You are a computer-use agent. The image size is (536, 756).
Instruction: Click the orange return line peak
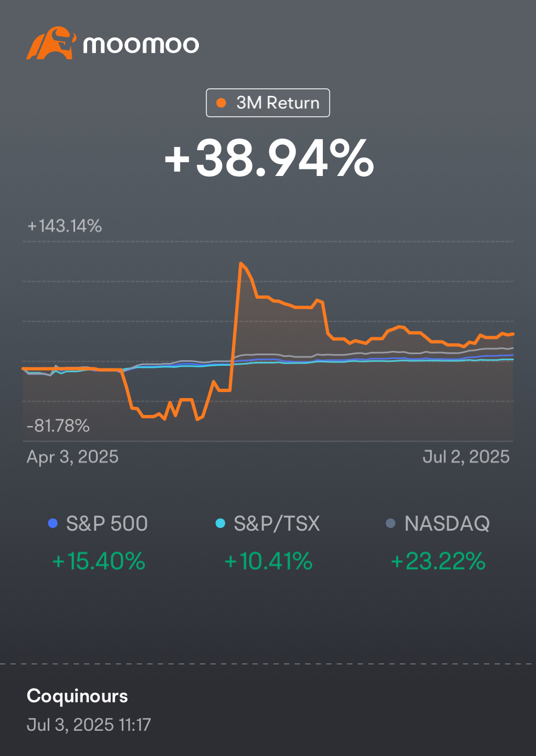click(241, 264)
